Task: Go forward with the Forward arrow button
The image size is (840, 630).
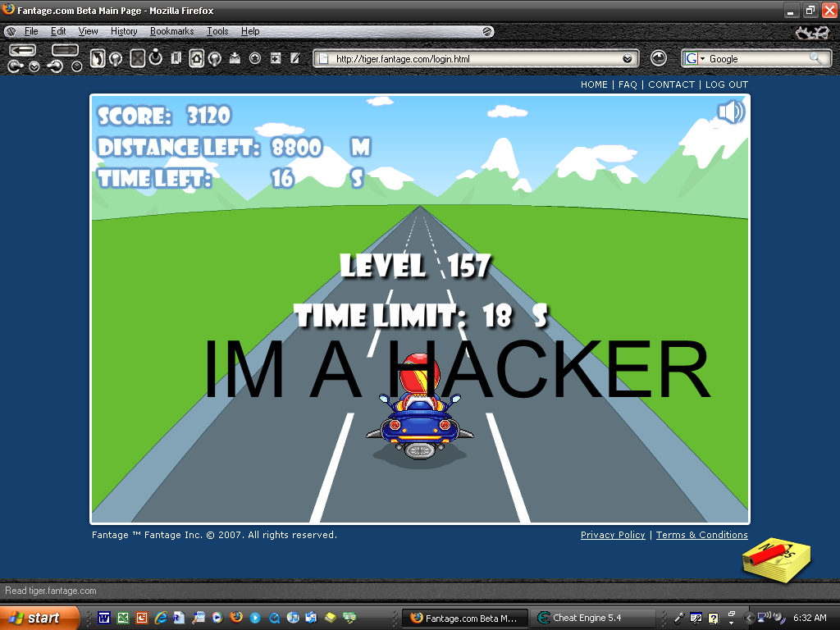Action: (65, 50)
